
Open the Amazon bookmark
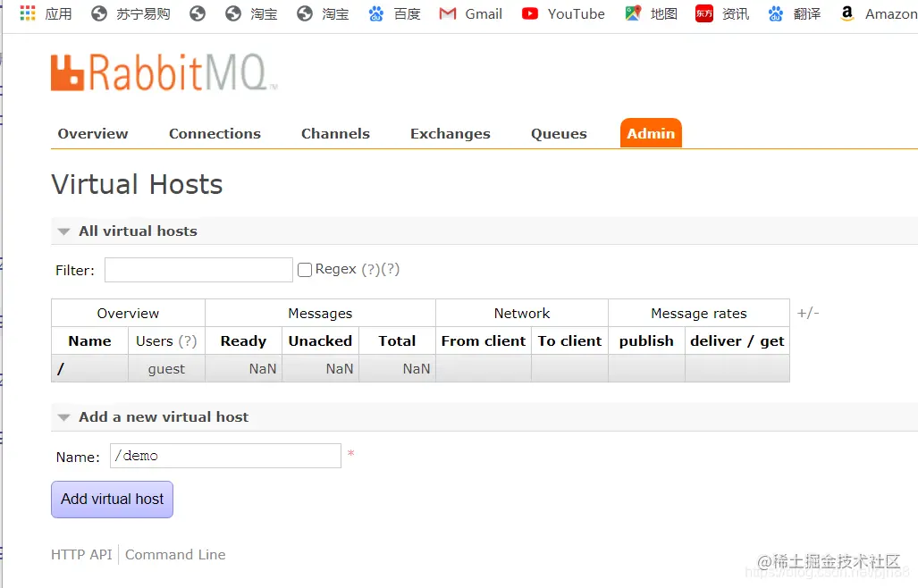point(878,13)
